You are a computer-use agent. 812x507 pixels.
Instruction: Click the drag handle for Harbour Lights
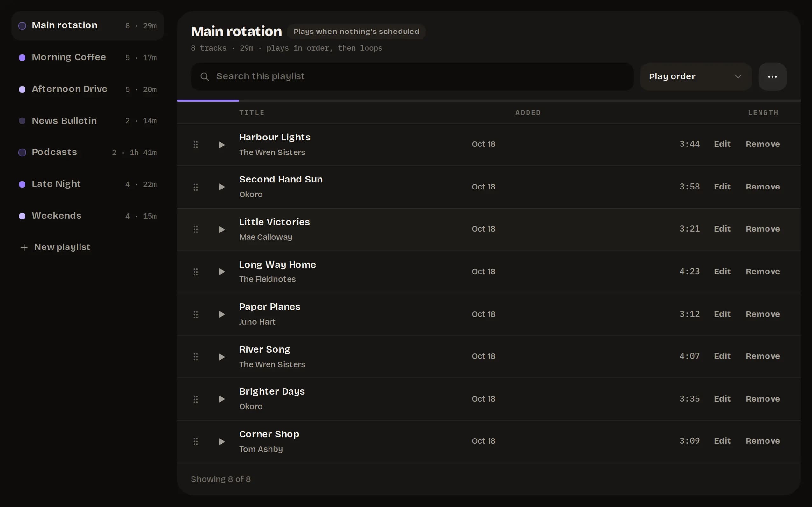[196, 145]
